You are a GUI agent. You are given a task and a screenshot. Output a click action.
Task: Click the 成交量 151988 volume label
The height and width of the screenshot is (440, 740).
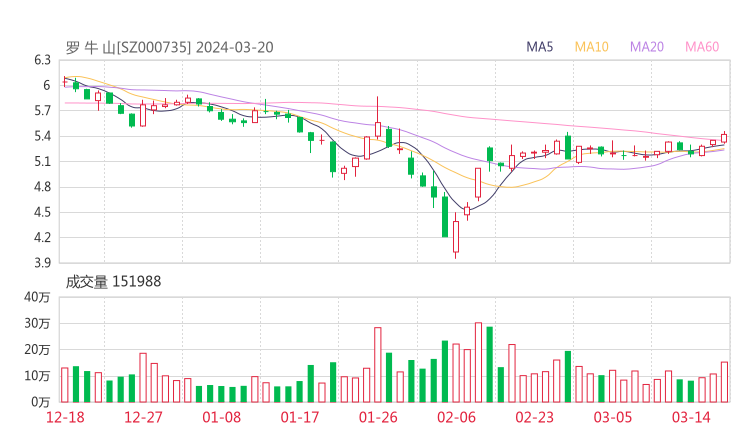pos(113,281)
